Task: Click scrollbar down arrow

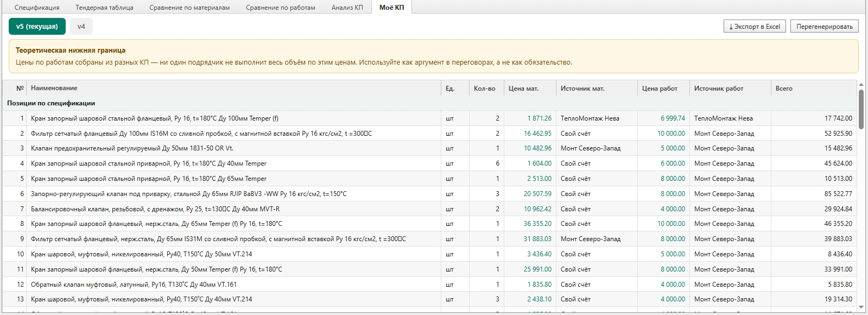Action: (x=861, y=307)
